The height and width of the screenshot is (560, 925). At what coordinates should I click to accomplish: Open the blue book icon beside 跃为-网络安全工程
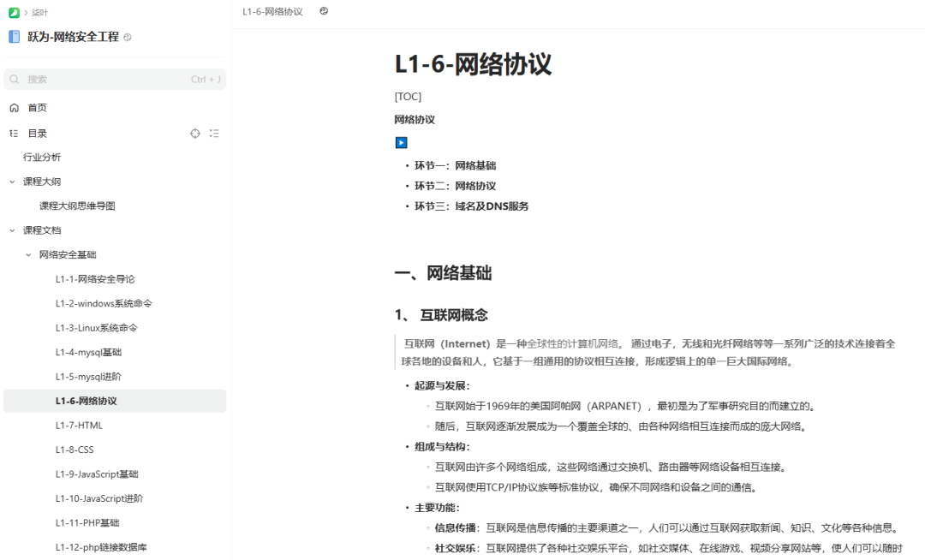[x=15, y=37]
